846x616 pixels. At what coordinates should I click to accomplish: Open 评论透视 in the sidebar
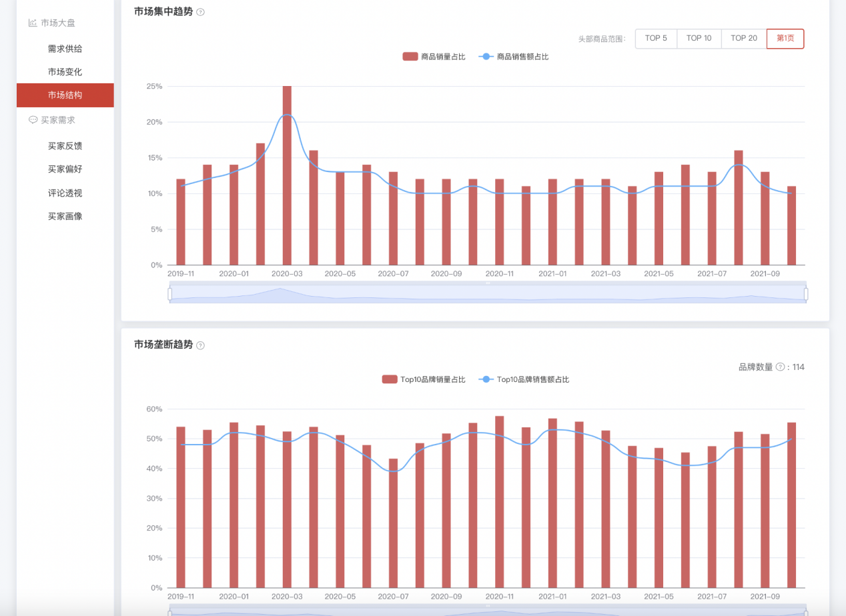click(65, 193)
